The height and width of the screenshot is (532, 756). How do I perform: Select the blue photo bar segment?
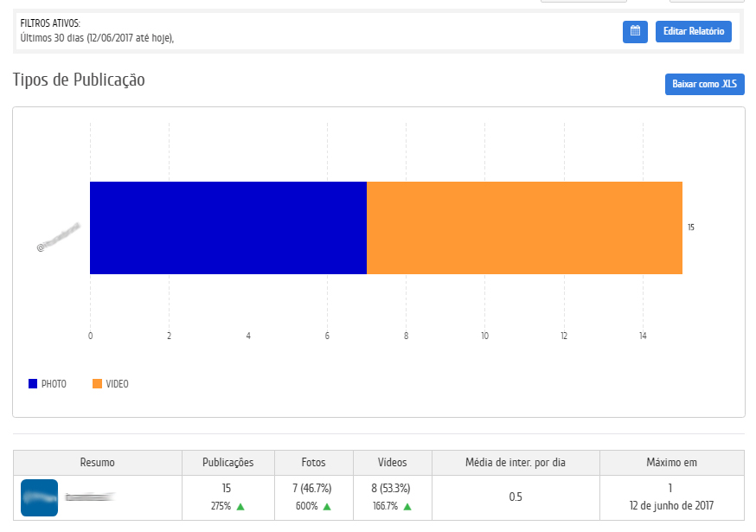(228, 228)
